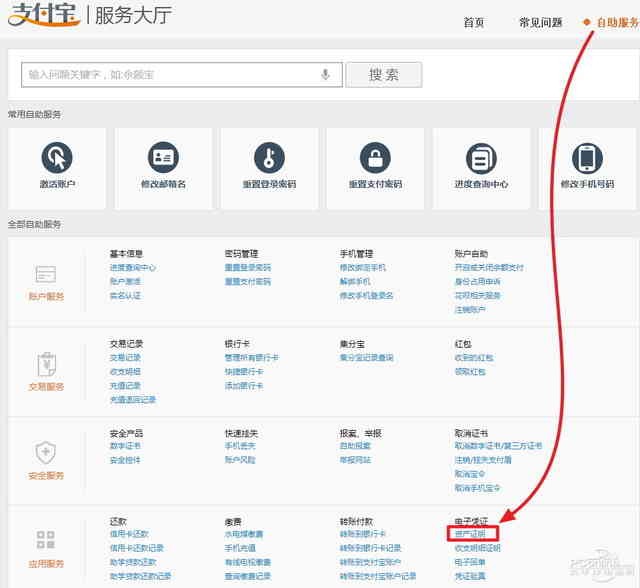
Task: Open 充值记录 link under 交易记录
Action: click(125, 386)
